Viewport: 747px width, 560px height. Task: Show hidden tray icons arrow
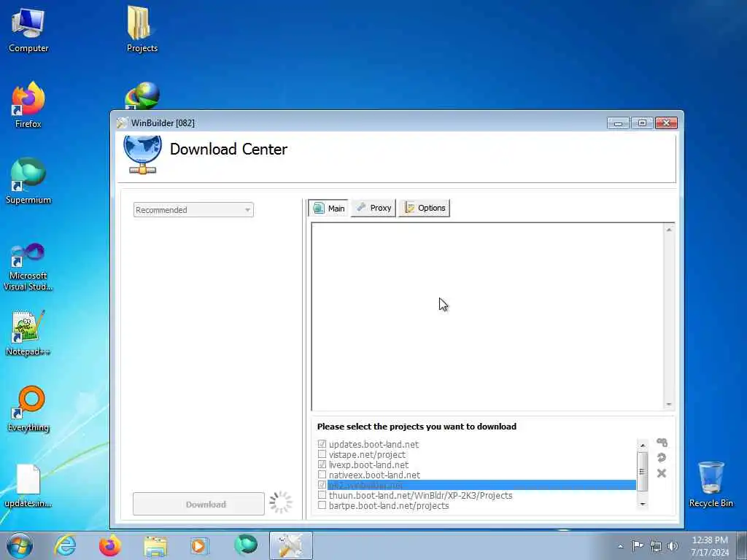click(620, 546)
